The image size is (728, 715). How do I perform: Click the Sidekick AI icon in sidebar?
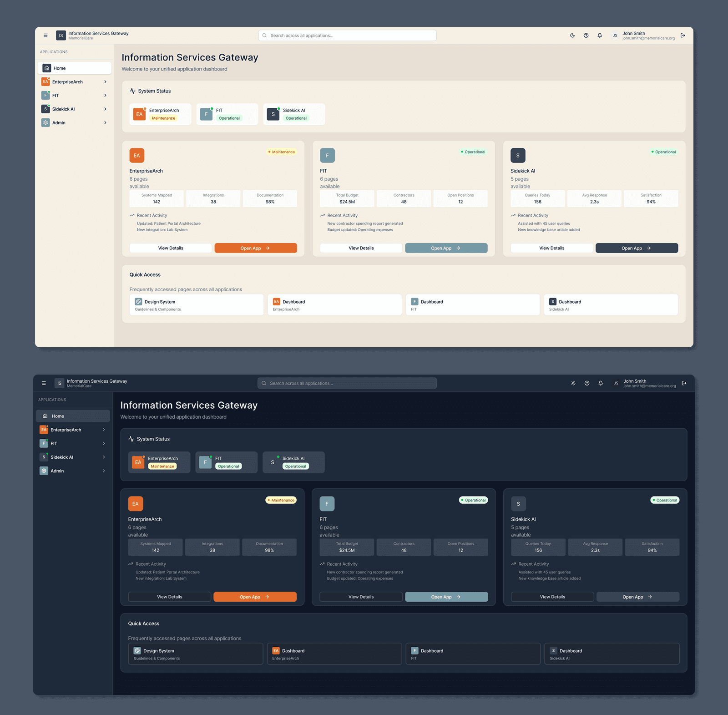coord(45,109)
